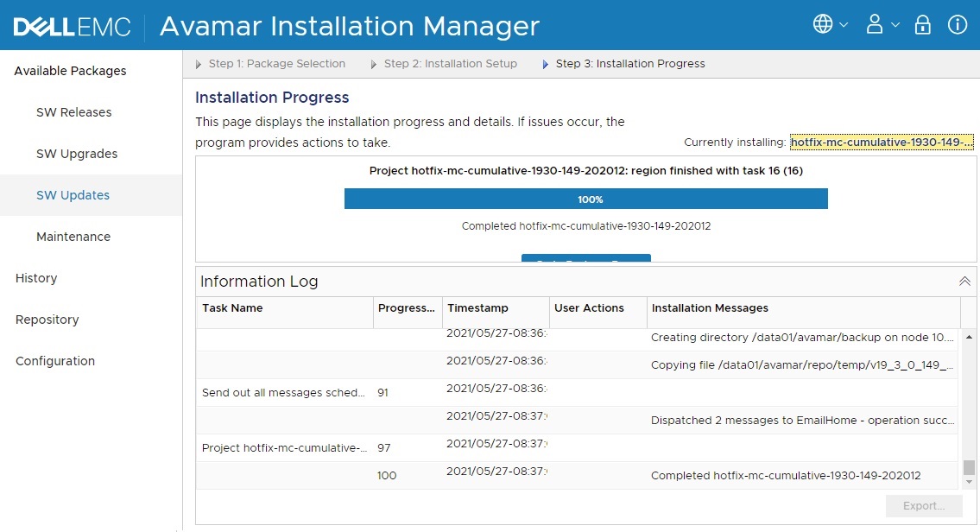Open the language globe icon in header

coord(822,25)
